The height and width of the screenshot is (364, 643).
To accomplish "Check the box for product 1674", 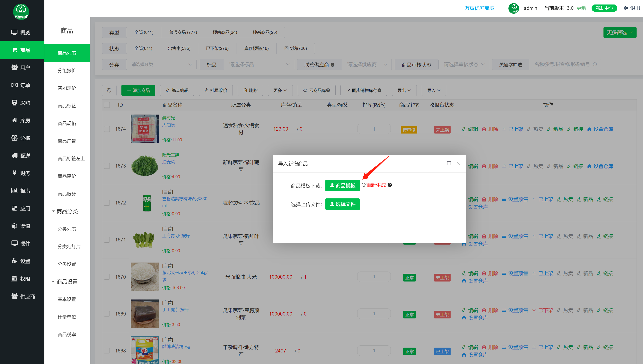I will 107,129.
